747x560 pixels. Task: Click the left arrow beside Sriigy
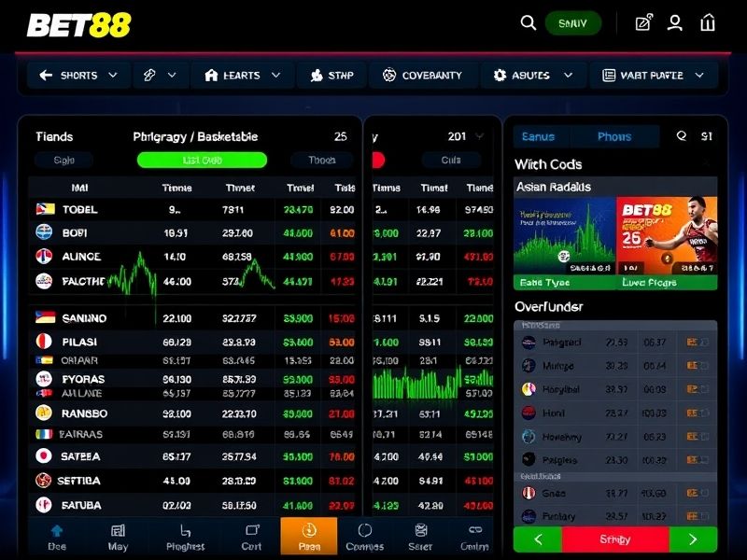[x=538, y=539]
